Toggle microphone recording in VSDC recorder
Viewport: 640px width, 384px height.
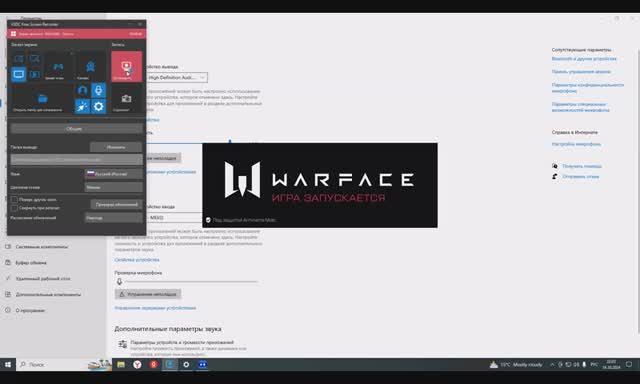point(98,91)
